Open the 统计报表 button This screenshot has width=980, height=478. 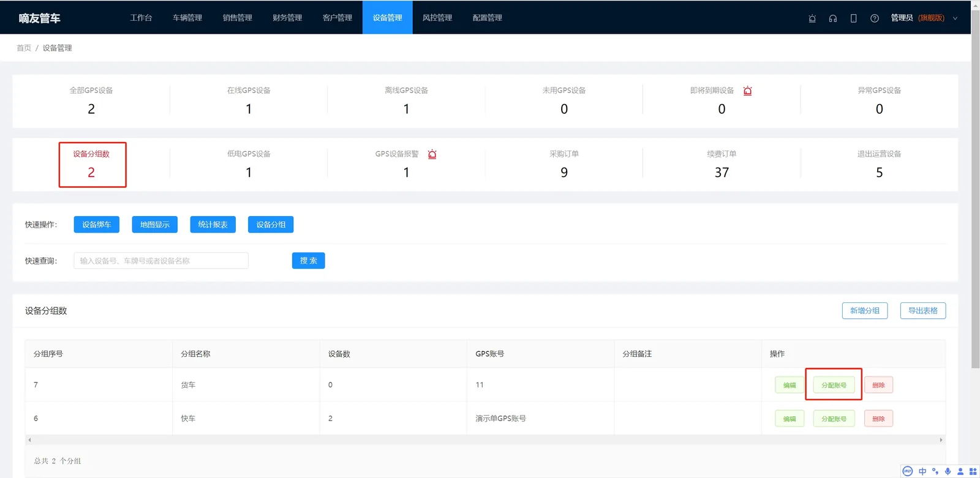click(213, 225)
